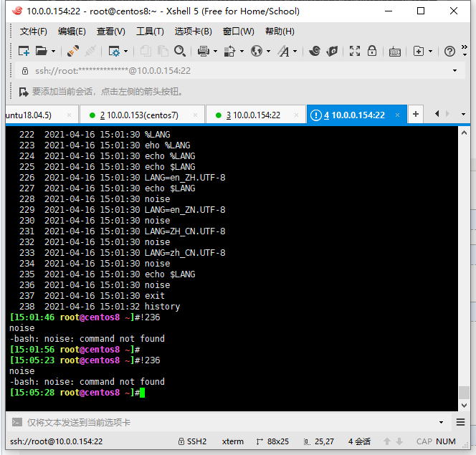The image size is (476, 455).
Task: Click the globe encoding icon
Action: [257, 51]
